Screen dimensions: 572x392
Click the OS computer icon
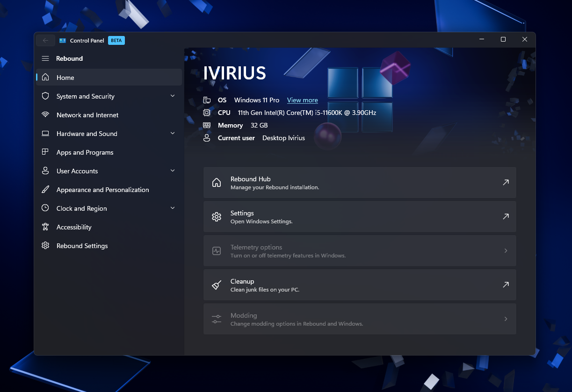(207, 100)
